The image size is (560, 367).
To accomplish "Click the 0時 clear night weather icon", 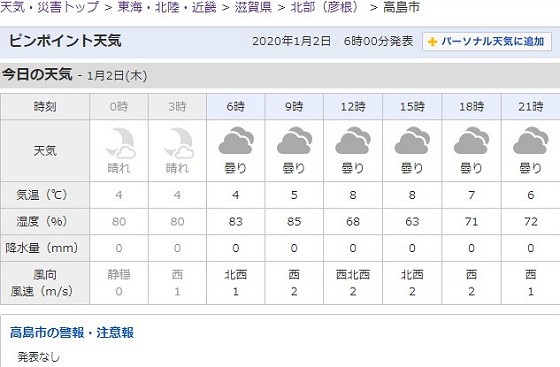I will click(120, 144).
